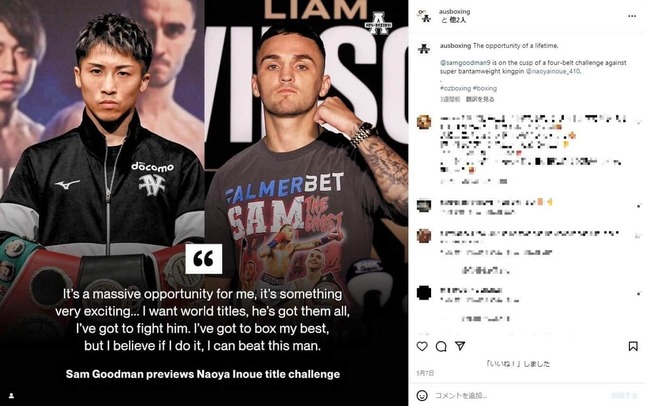Open the #boxing hashtag
Screen dimensions: 645x406
(x=485, y=88)
